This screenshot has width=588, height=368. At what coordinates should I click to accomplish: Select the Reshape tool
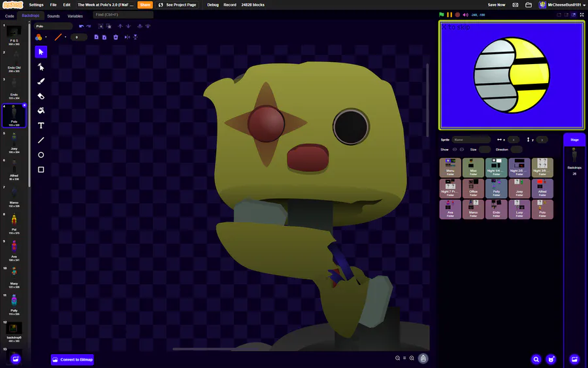41,67
